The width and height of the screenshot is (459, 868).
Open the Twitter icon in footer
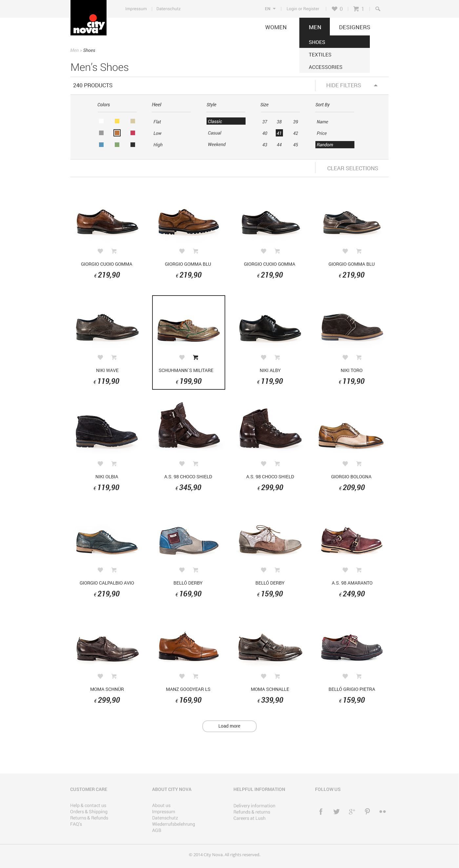[336, 811]
